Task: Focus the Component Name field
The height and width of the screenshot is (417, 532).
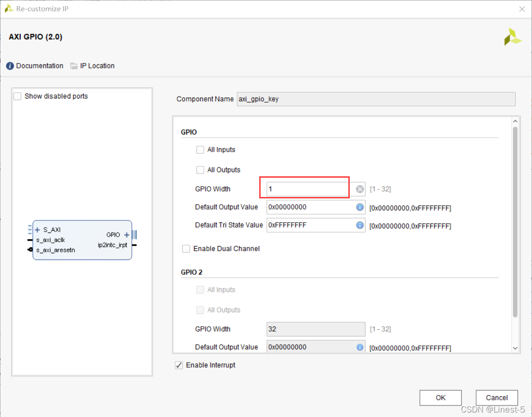Action: tap(376, 99)
